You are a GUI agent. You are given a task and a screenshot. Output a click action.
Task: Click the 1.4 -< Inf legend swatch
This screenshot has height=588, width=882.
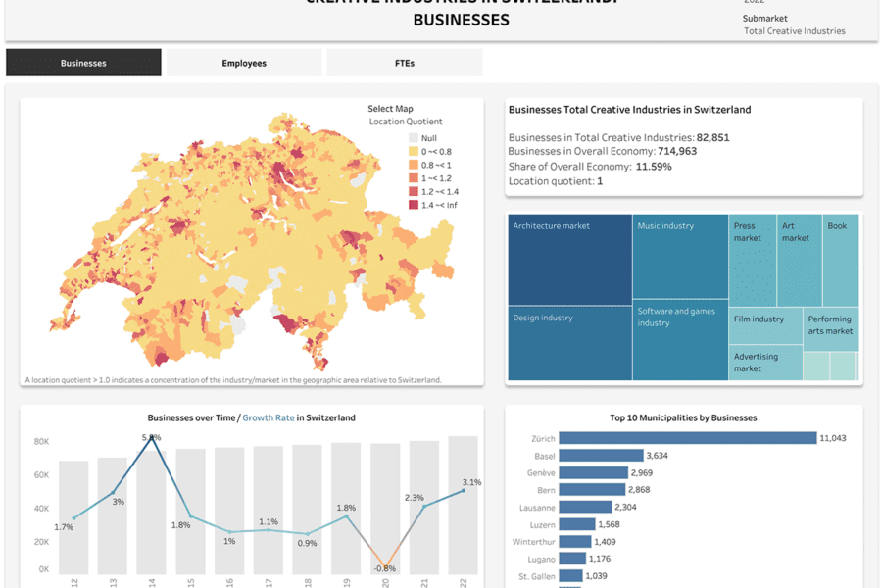pyautogui.click(x=414, y=205)
